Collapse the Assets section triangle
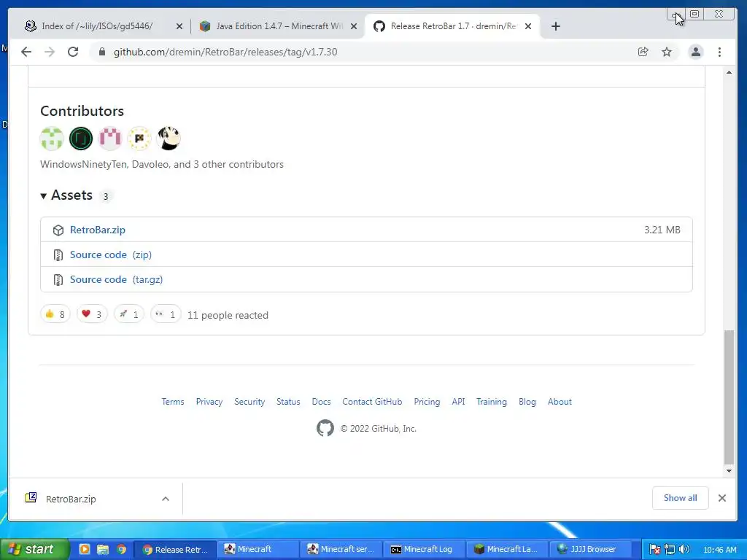The width and height of the screenshot is (747, 560). (43, 195)
